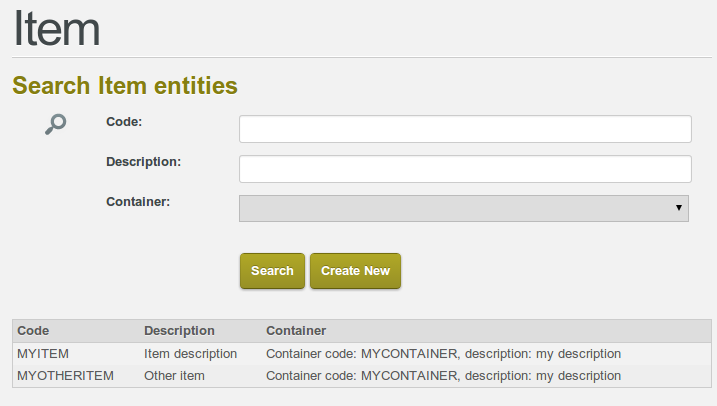Click the magnifying glass search icon
Image resolution: width=717 pixels, height=406 pixels.
tap(56, 124)
